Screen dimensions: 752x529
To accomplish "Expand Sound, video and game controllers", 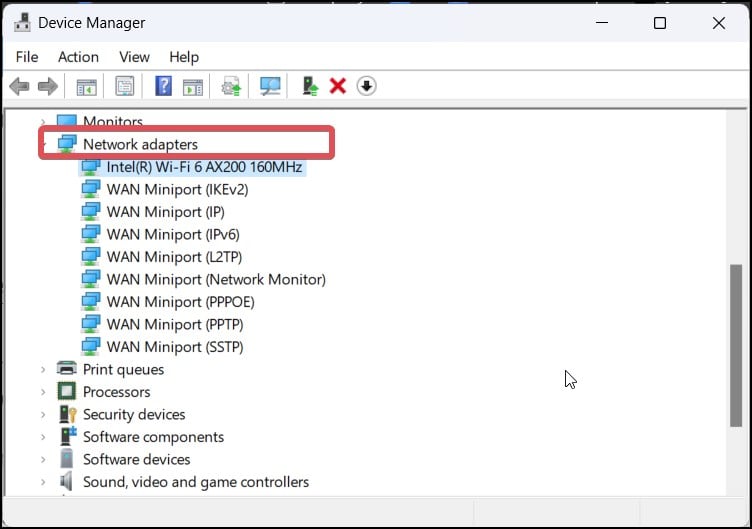I will pos(43,482).
